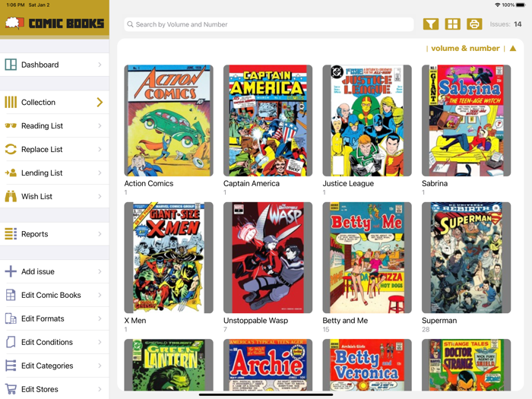Open Green Lantern cover thumbnail
This screenshot has height=399, width=532.
169,365
